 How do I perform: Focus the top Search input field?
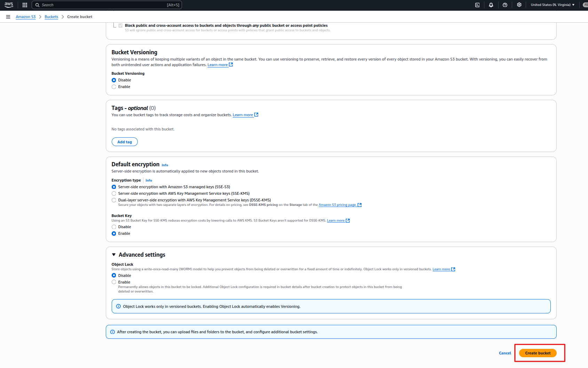(x=107, y=5)
